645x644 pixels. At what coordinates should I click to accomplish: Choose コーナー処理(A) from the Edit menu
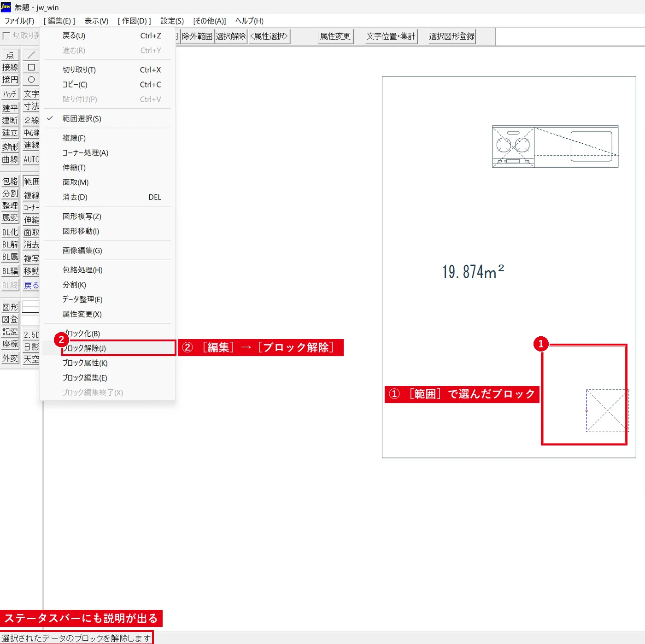coord(107,153)
